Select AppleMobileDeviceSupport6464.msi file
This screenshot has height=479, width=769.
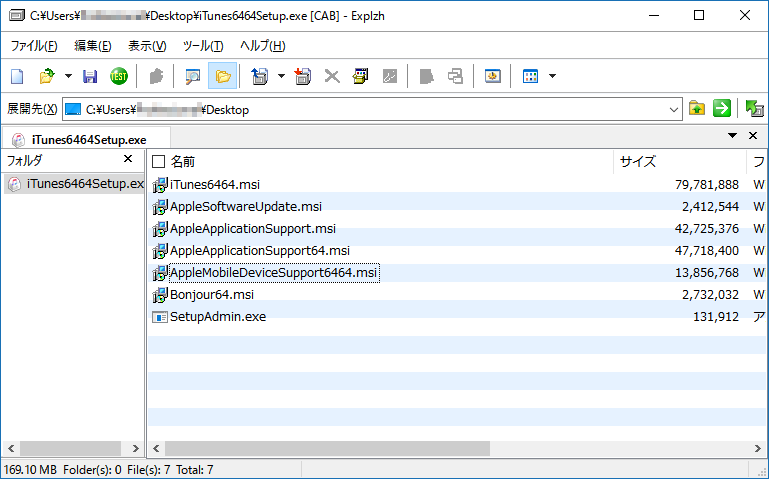pyautogui.click(x=274, y=273)
